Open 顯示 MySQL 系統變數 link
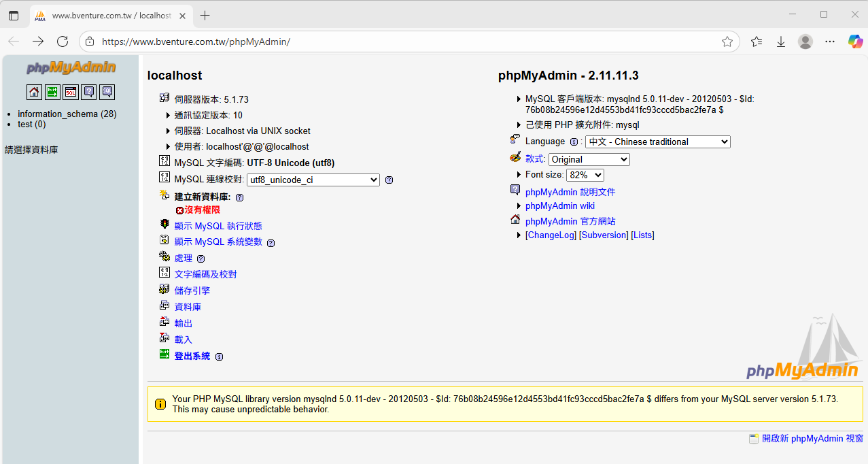The image size is (868, 464). click(x=218, y=242)
